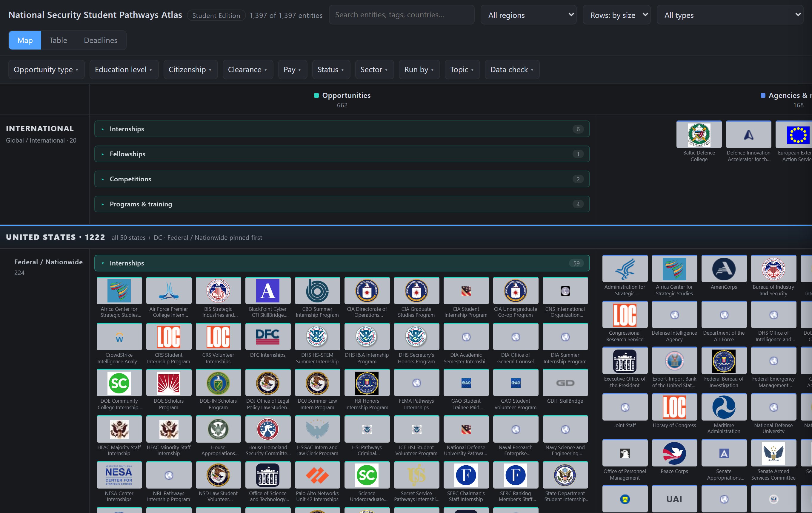Open the Peace Corps agency card

[x=674, y=457]
